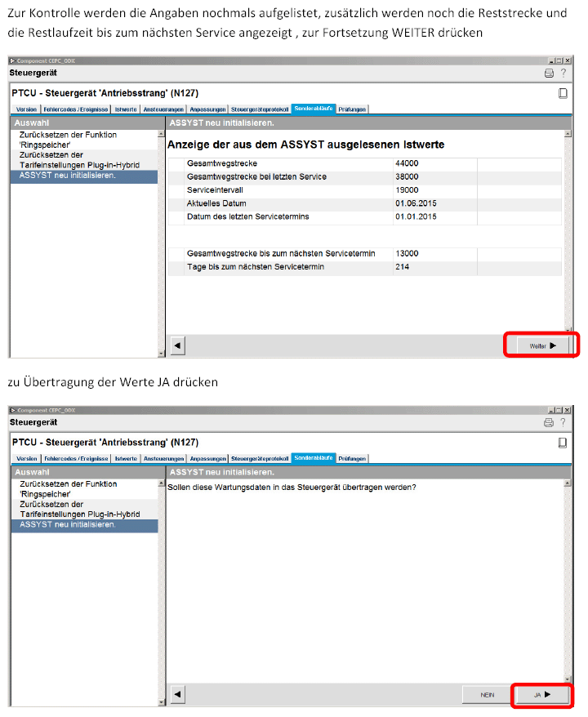
Task: Go back with left arrow in upper window
Action: pyautogui.click(x=178, y=345)
